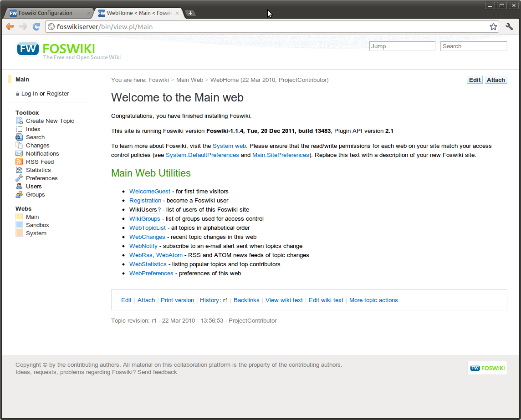Click the Search entry in the Toolbox

click(x=35, y=137)
